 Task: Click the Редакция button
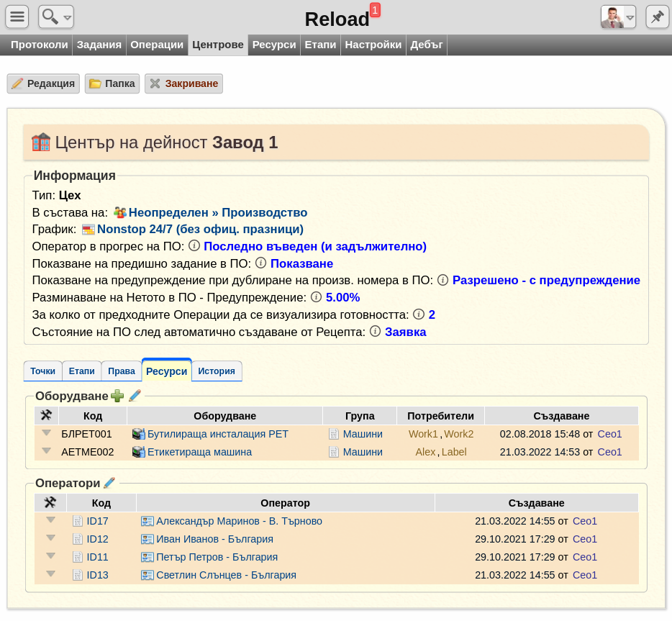(43, 83)
